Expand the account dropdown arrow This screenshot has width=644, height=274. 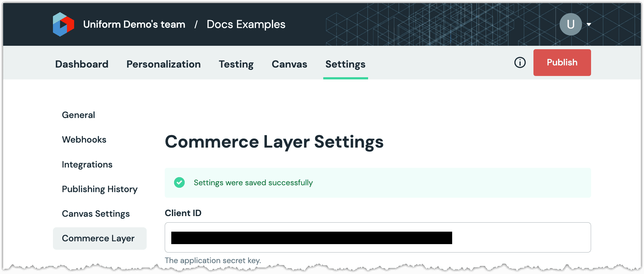coord(589,24)
